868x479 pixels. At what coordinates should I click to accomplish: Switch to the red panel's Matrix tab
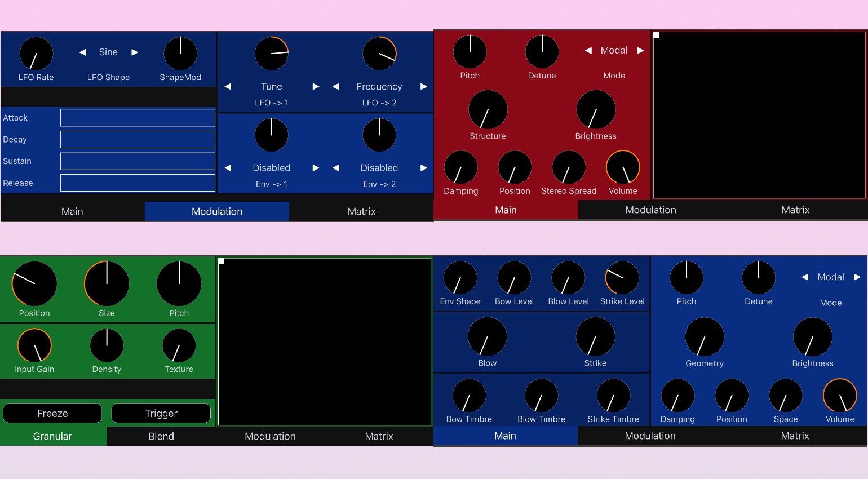tap(795, 210)
